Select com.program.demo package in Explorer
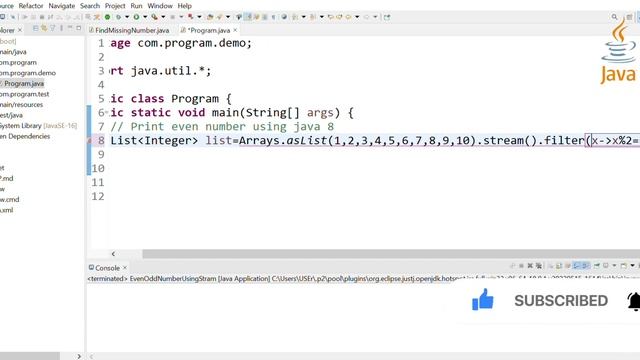This screenshot has width=640, height=360. click(28, 73)
